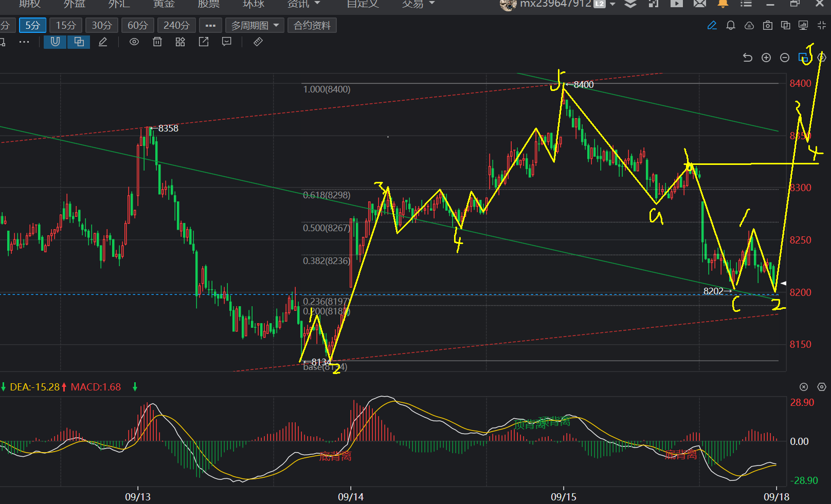Expand the 资讯 dropdown menu
Viewport: 831px width, 504px height.
coord(304,4)
